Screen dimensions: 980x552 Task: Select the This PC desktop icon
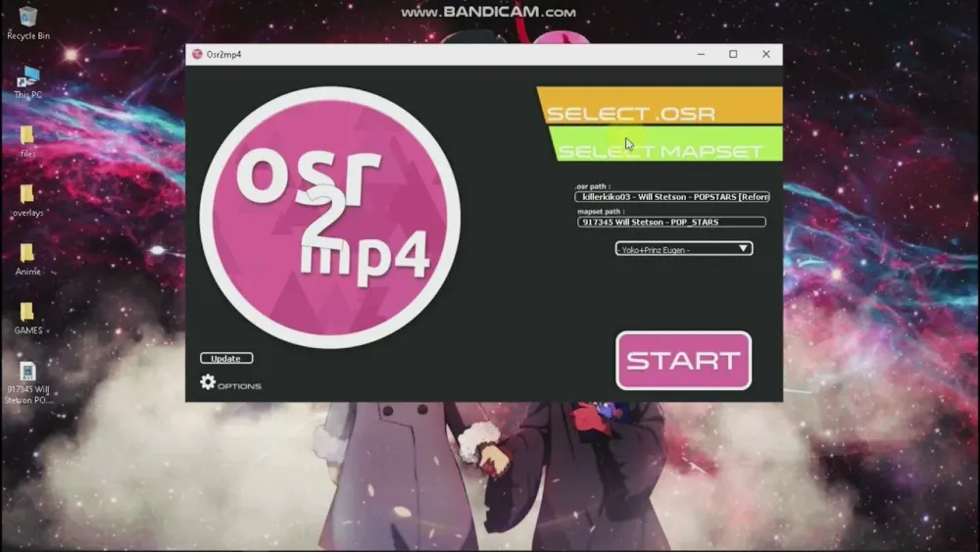(x=28, y=82)
